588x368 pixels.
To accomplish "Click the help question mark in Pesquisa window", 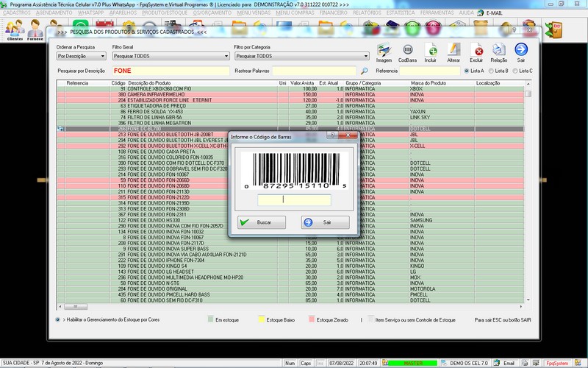I will coord(514,30).
